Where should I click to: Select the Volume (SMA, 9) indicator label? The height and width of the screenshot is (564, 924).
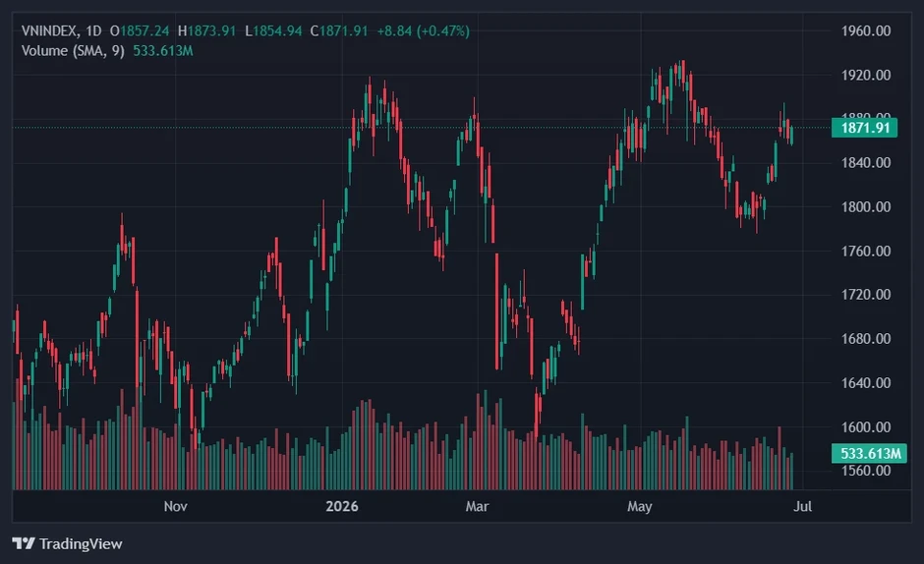pos(73,51)
